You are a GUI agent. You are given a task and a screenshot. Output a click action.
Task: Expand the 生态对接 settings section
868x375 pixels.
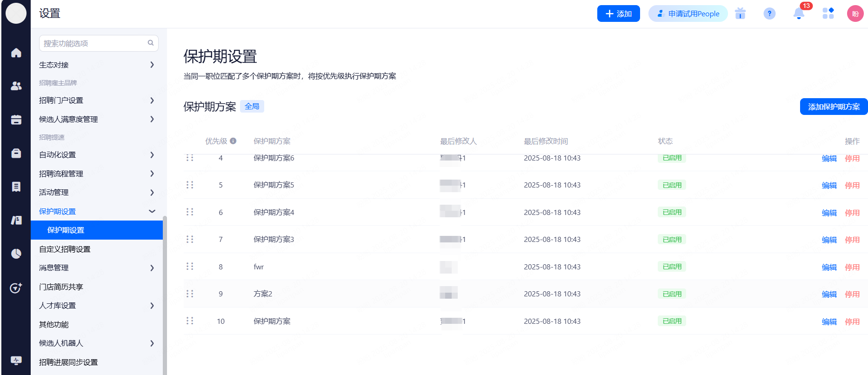[x=96, y=65]
